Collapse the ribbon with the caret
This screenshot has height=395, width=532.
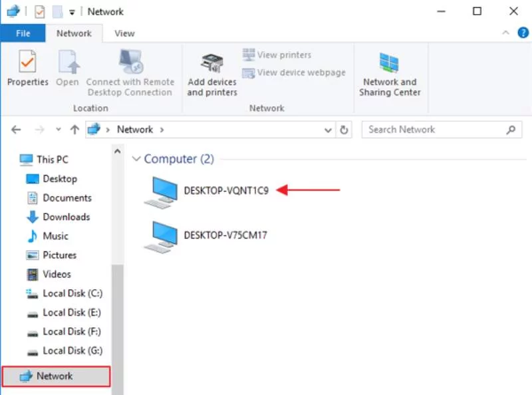pos(505,33)
